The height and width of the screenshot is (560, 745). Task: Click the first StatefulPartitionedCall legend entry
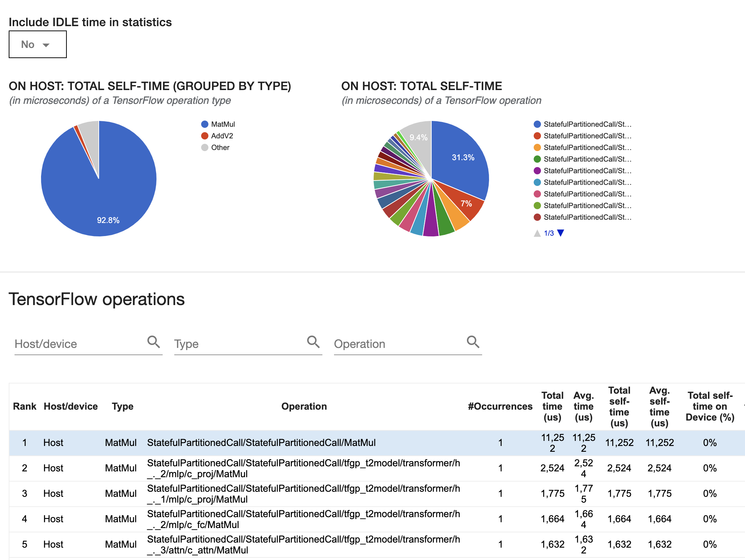pos(587,124)
